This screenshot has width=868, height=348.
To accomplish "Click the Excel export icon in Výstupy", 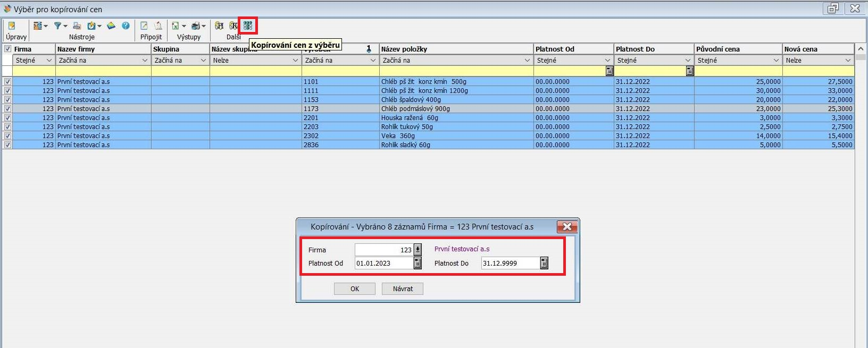I will pos(176,26).
